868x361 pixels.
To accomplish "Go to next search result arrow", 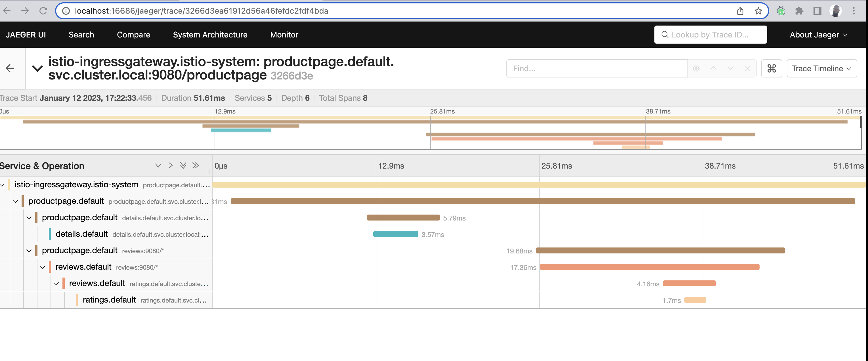I will point(731,68).
